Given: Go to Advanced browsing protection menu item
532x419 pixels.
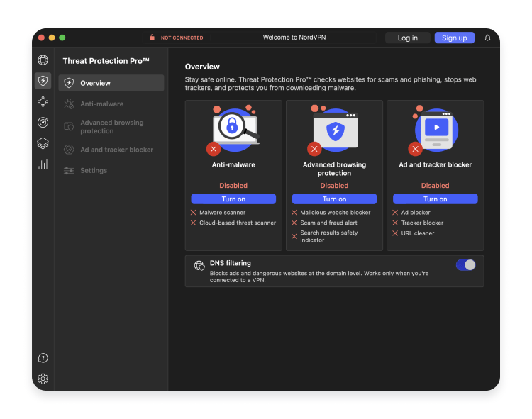Looking at the screenshot, I should click(x=111, y=127).
